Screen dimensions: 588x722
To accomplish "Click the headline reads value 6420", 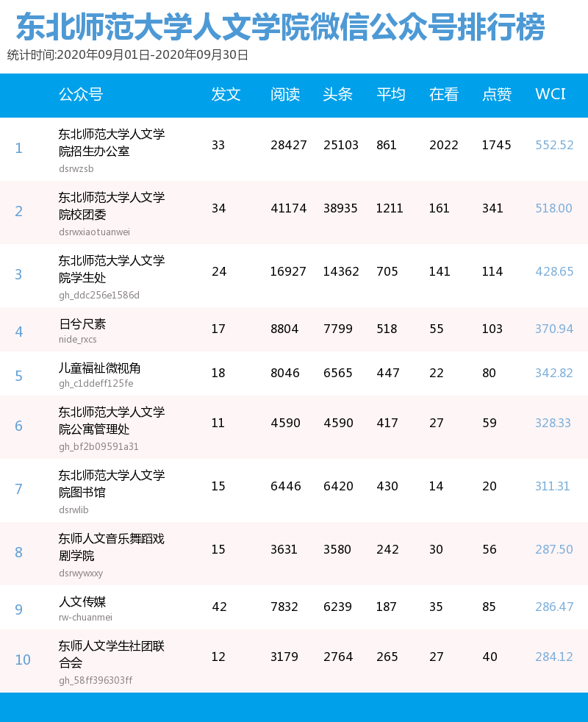I will pyautogui.click(x=338, y=486).
